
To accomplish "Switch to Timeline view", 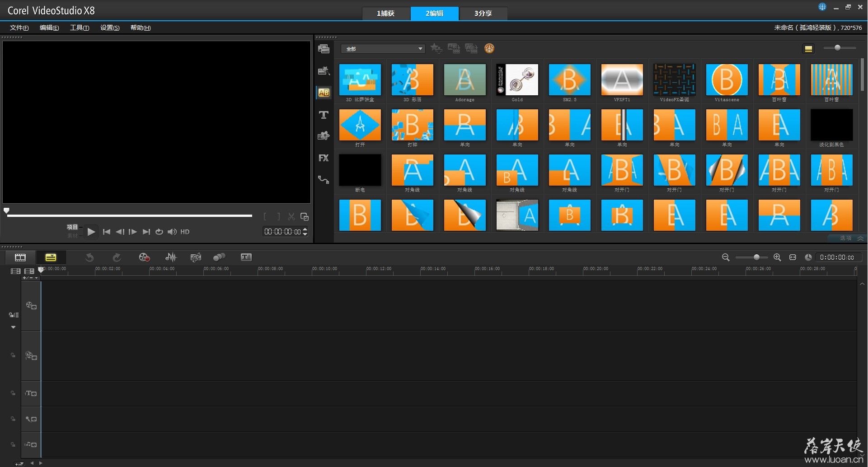I will click(51, 257).
